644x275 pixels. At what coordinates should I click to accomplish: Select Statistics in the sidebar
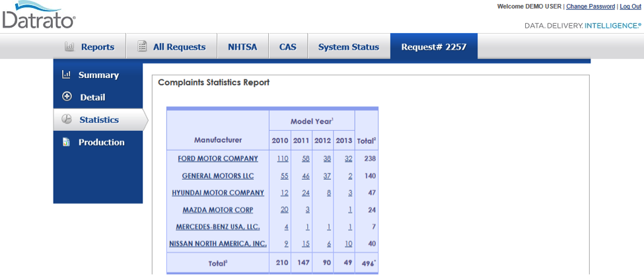(99, 120)
